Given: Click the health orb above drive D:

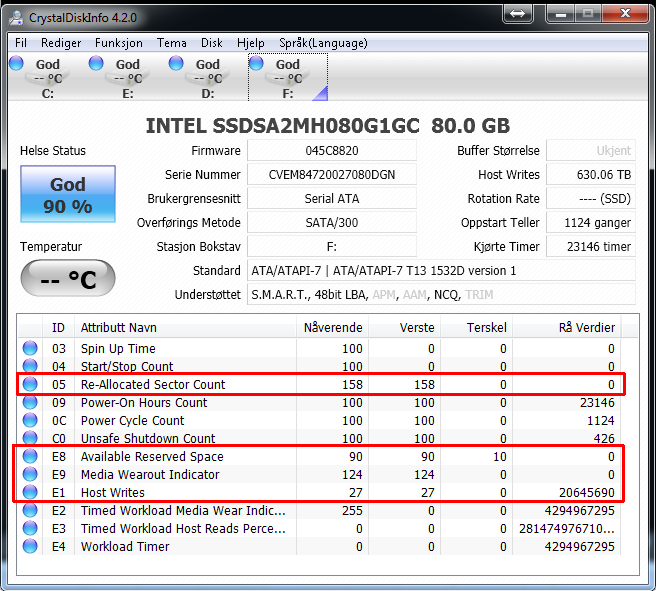Looking at the screenshot, I should click(176, 63).
